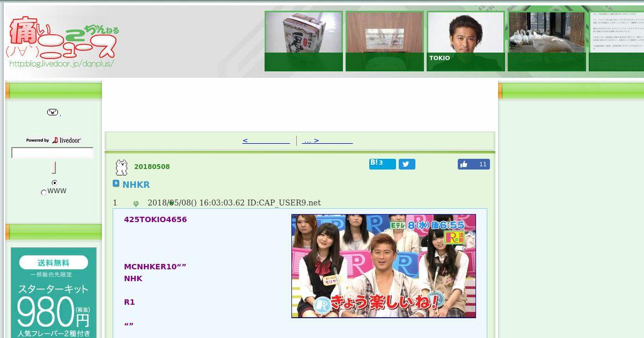Viewport: 644px width, 338px height.
Task: Click the text 425TOKIO4656
Action: [156, 219]
